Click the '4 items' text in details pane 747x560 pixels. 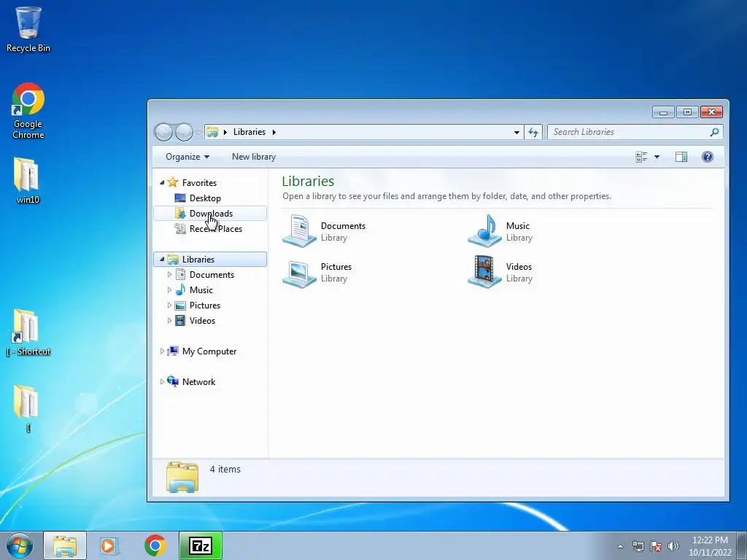(x=225, y=469)
